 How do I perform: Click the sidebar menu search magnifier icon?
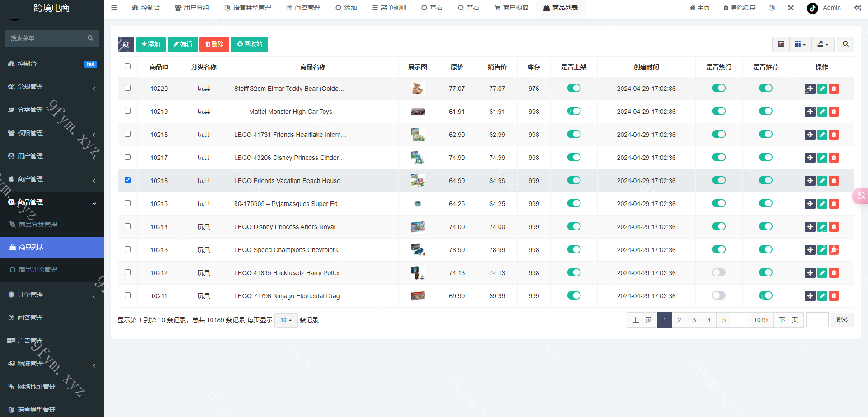(90, 38)
